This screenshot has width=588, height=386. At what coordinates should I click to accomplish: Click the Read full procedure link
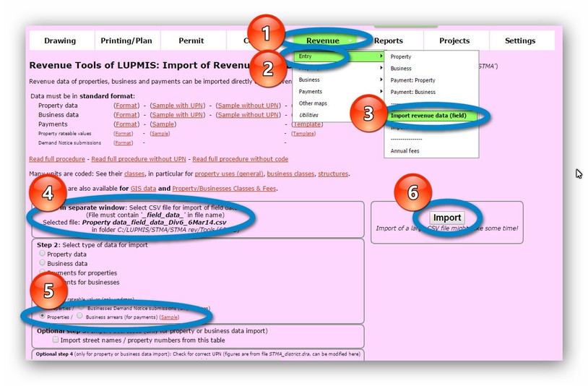57,159
